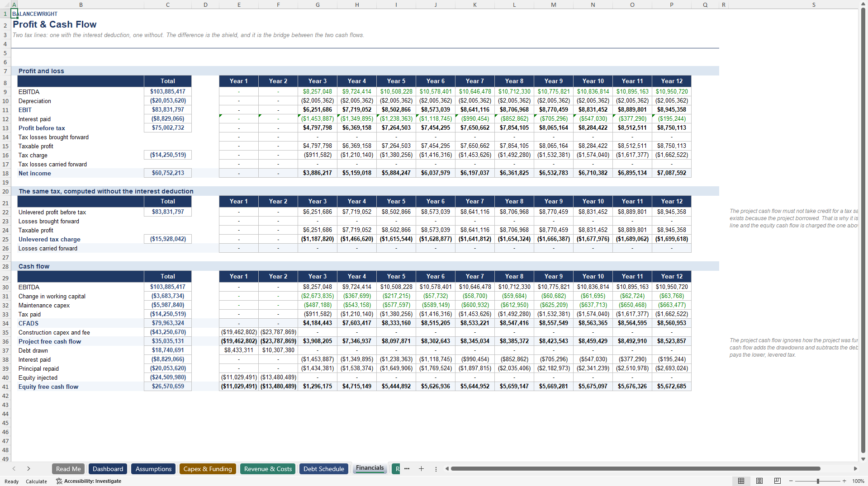Open the Assumptions sheet tab
The width and height of the screenshot is (868, 486).
pos(153,469)
